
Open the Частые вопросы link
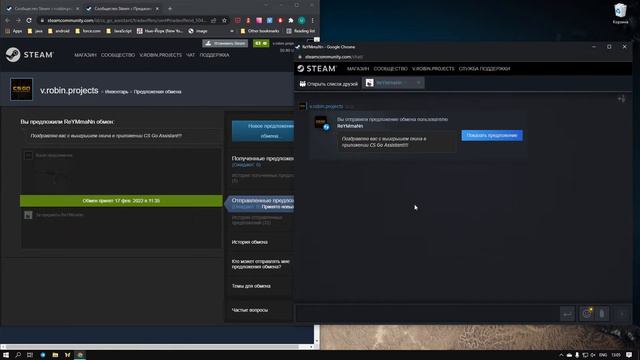click(x=250, y=310)
